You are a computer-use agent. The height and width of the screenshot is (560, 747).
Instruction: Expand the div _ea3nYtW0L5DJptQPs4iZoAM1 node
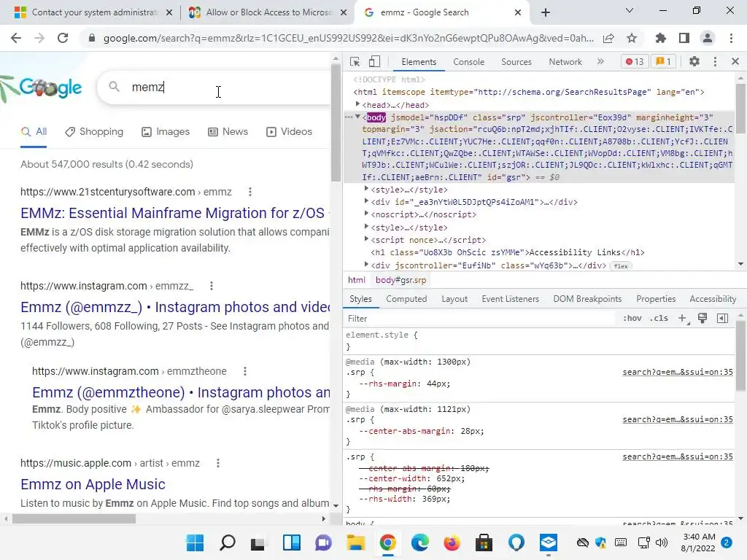tap(366, 201)
